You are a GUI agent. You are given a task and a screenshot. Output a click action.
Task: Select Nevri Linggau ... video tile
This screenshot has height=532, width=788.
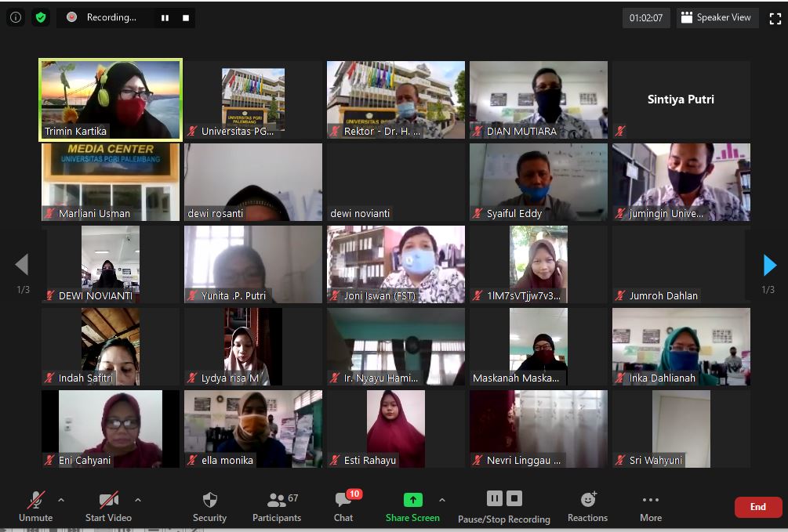pos(539,429)
